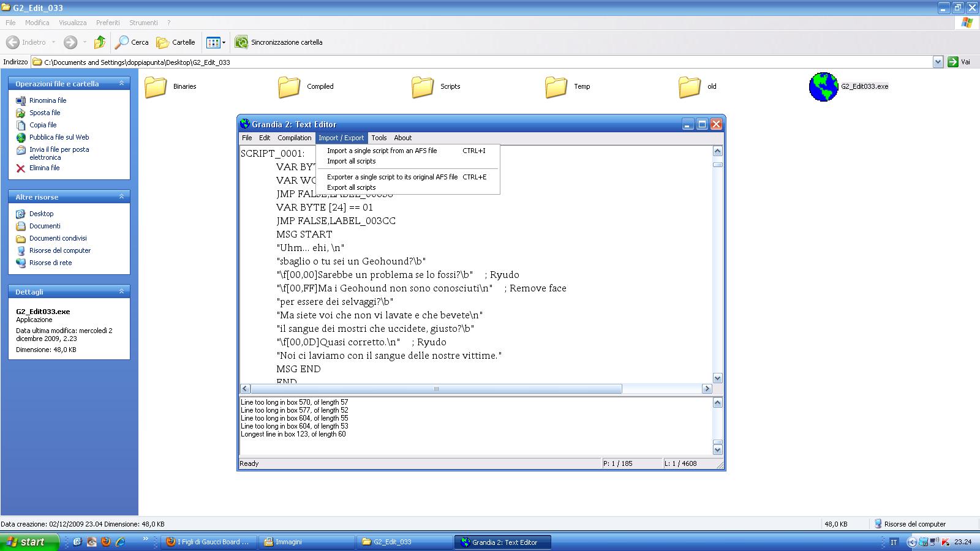Click Sincronizzazione cartella toolbar button
Image resolution: width=980 pixels, height=551 pixels.
point(279,42)
